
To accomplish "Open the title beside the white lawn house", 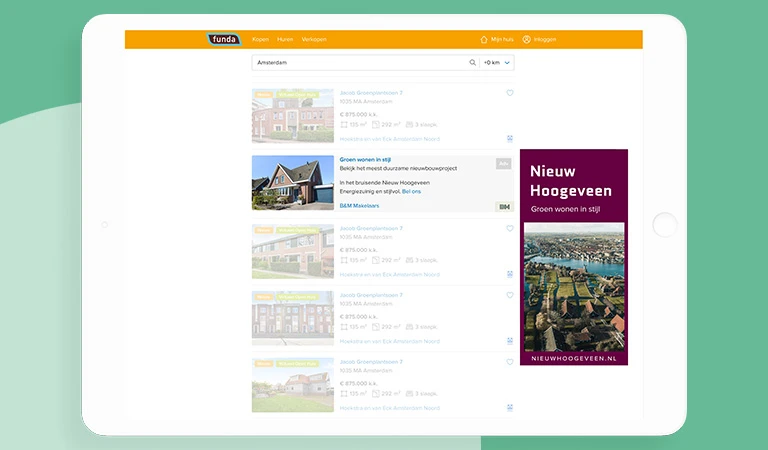I will (x=371, y=362).
